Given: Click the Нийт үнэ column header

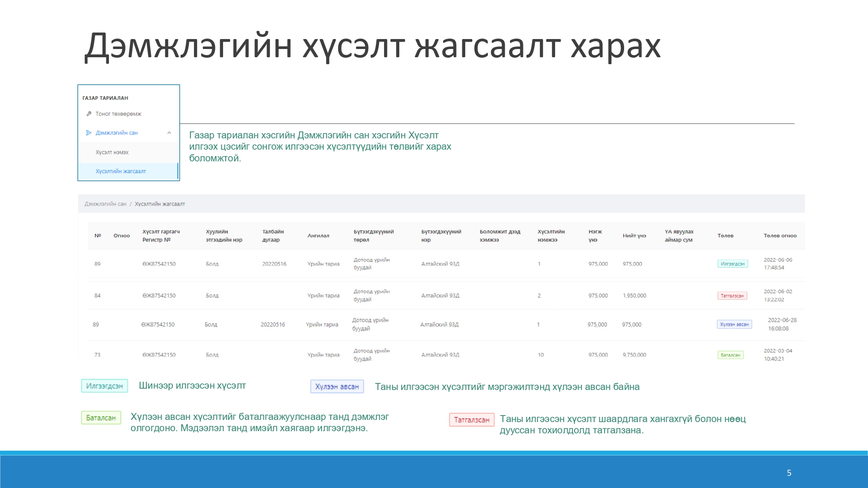Looking at the screenshot, I should coord(634,236).
